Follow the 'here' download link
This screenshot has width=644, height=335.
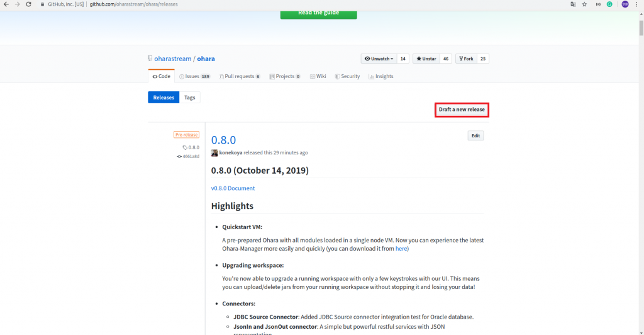point(401,249)
